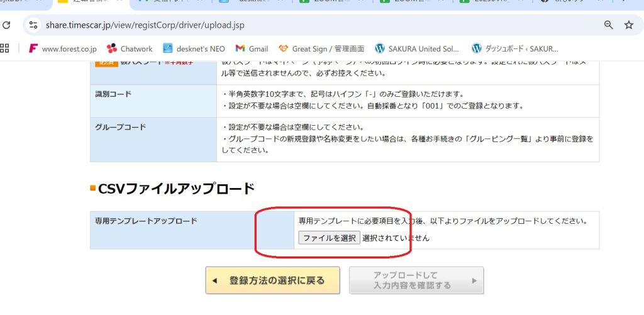Open the SAKURA United Sol... bookmark

pyautogui.click(x=417, y=48)
